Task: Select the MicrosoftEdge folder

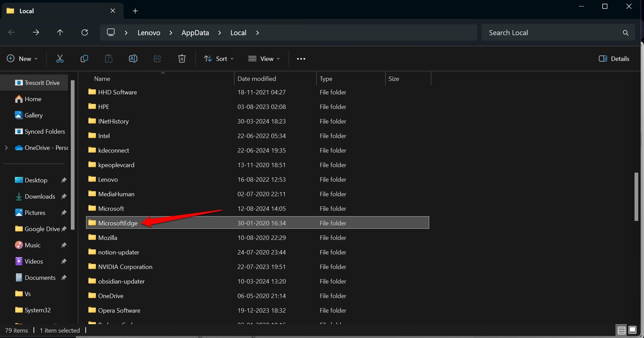Action: coord(257,223)
